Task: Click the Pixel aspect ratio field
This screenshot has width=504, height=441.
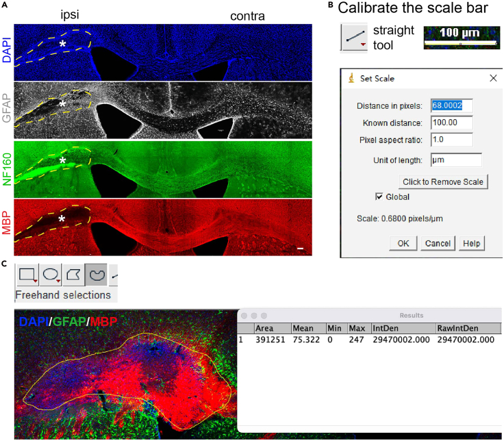Action: [x=451, y=140]
